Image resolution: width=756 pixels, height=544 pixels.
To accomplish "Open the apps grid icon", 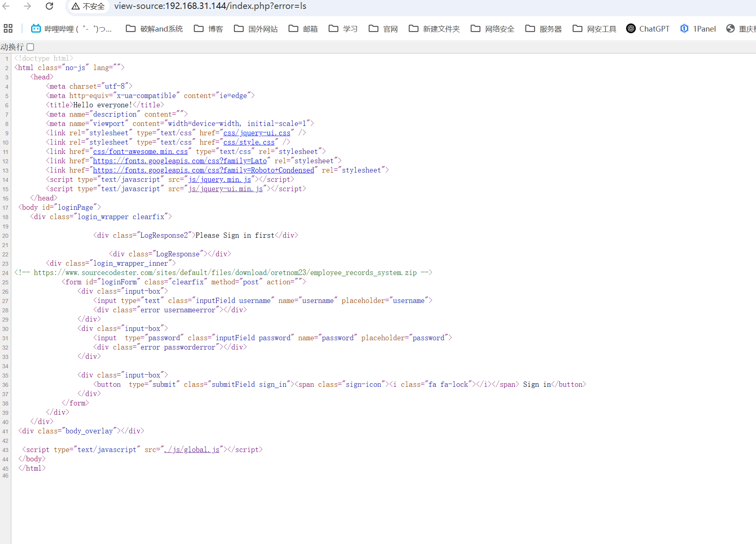I will [8, 28].
